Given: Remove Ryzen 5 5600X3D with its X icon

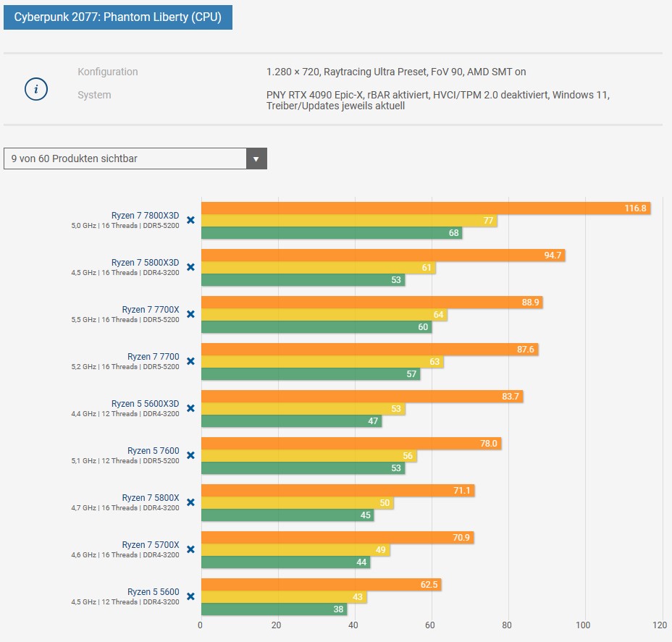Looking at the screenshot, I should (x=190, y=408).
